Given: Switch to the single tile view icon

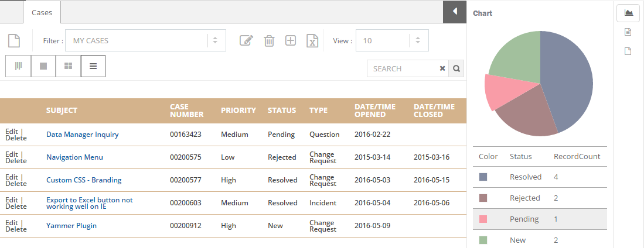Looking at the screenshot, I should click(43, 66).
